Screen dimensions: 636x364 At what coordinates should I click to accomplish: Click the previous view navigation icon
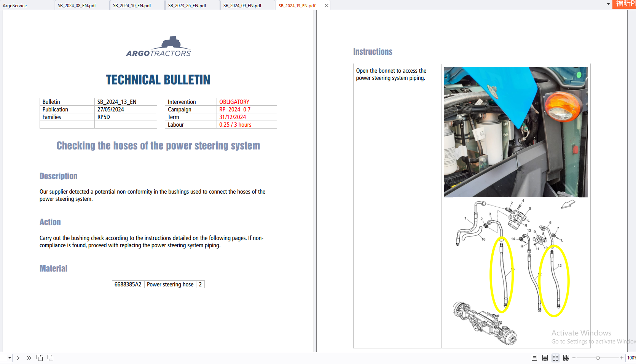[40, 358]
